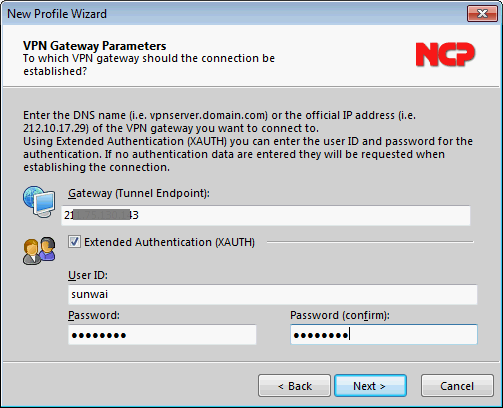Click the two users authentication icon

39,251
